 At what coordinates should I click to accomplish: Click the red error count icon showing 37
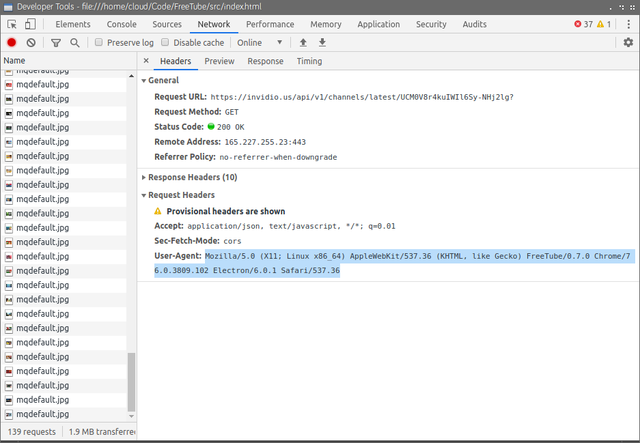[x=578, y=24]
